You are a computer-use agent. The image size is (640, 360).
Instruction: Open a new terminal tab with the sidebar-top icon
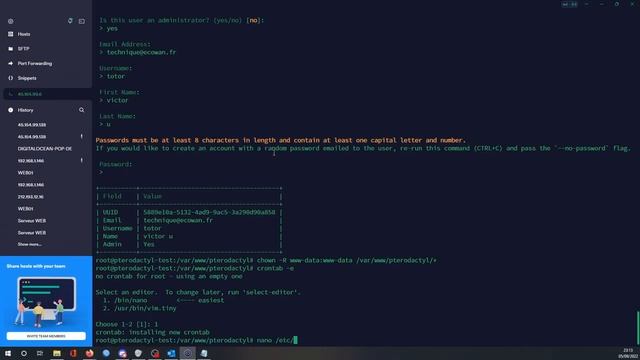point(82,21)
